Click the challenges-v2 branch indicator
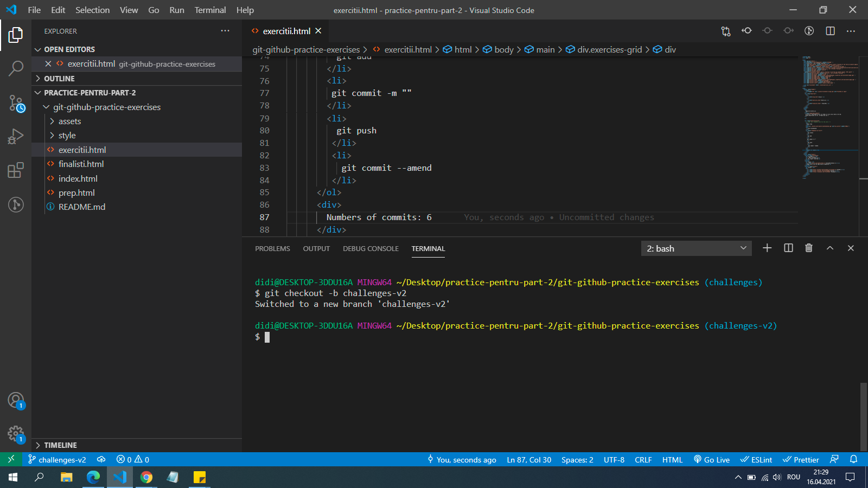Image resolution: width=868 pixels, height=488 pixels. pos(57,460)
